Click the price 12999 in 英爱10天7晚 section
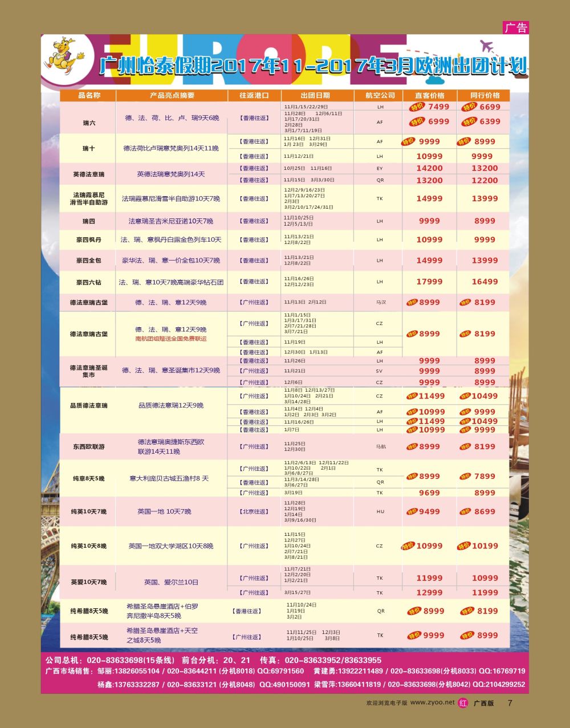The height and width of the screenshot is (728, 570). (x=429, y=592)
